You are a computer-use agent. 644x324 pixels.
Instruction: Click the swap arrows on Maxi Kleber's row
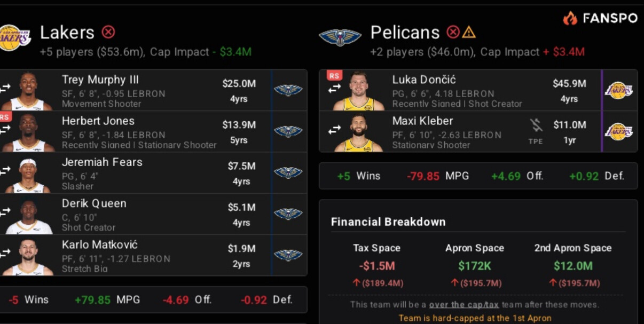click(x=335, y=130)
